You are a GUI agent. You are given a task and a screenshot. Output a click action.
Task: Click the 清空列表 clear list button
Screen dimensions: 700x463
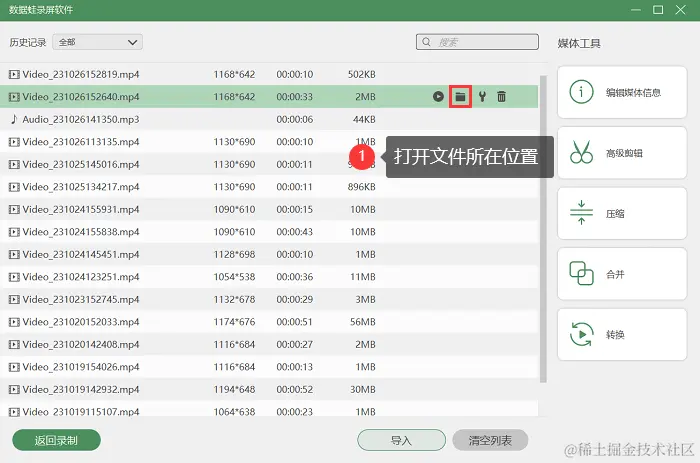[490, 440]
